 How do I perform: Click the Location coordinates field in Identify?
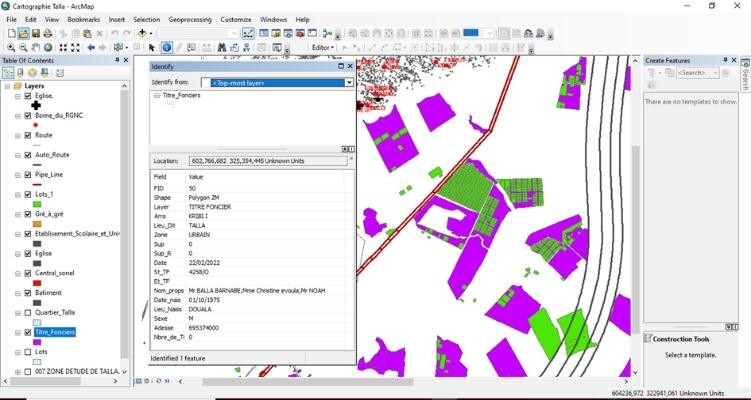click(268, 161)
